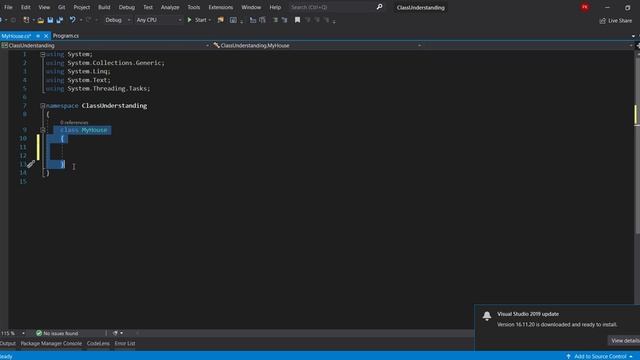640x360 pixels.
Task: Click the window layout icon after Start
Action: (x=233, y=20)
